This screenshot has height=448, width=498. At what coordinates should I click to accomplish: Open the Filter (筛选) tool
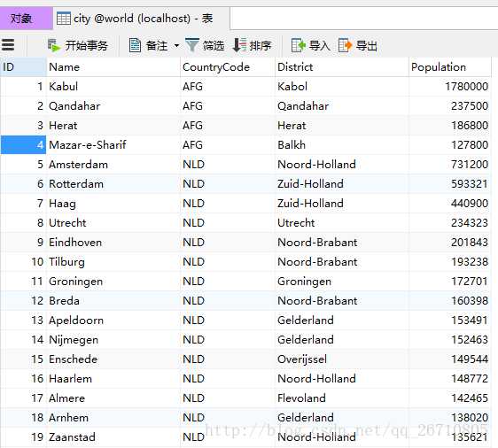pyautogui.click(x=205, y=45)
